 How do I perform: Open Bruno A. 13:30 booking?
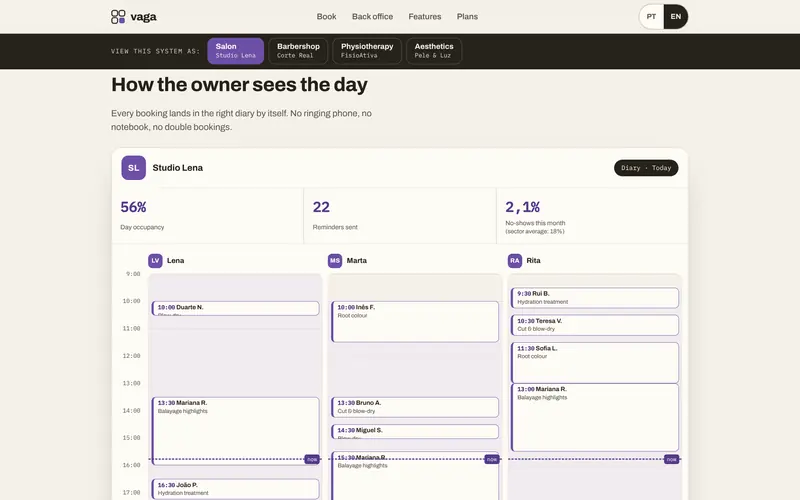tap(415, 407)
